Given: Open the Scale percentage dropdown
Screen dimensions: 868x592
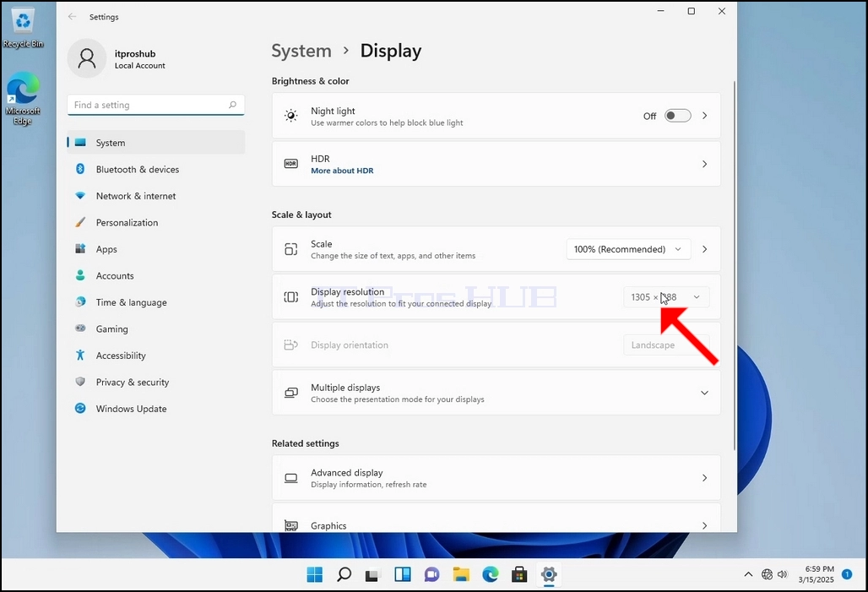Looking at the screenshot, I should pos(628,249).
